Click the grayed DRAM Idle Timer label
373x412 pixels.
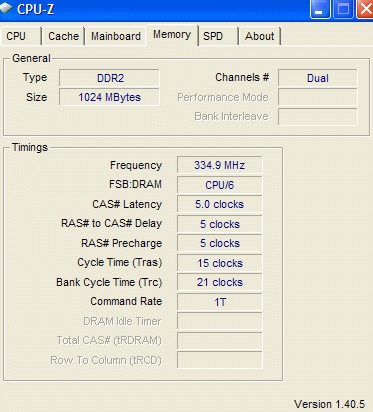(122, 321)
